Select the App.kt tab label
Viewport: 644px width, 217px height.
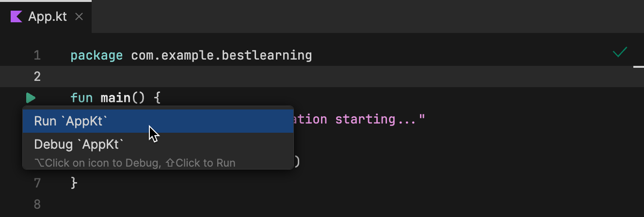click(x=48, y=16)
